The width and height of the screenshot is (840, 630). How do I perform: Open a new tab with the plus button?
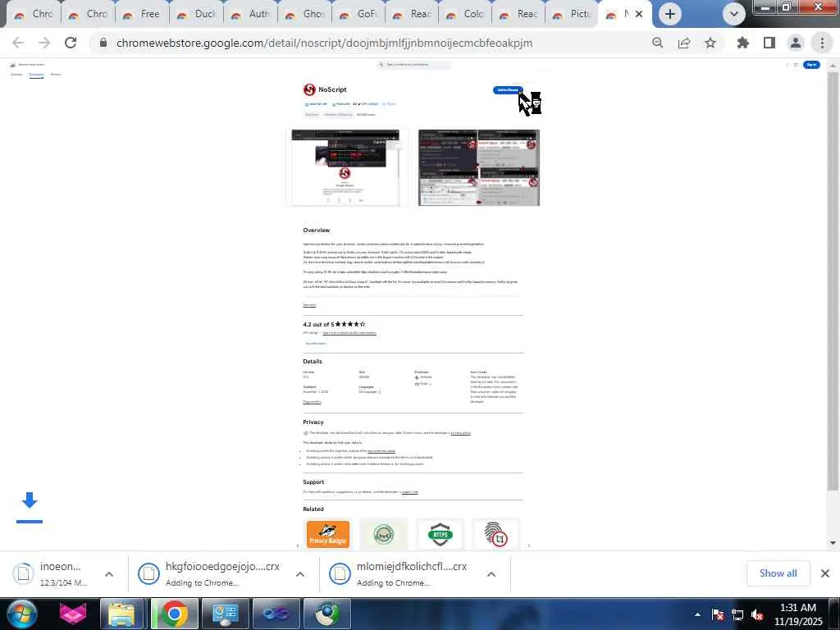pyautogui.click(x=669, y=14)
